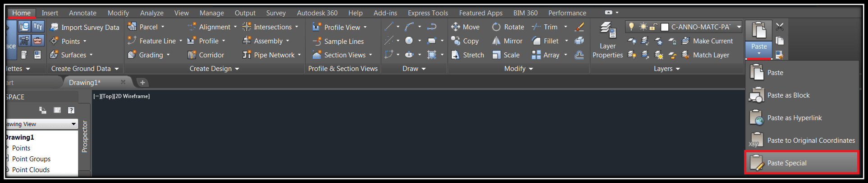The width and height of the screenshot is (868, 183).
Task: Click the Corridor tool
Action: click(x=206, y=55)
